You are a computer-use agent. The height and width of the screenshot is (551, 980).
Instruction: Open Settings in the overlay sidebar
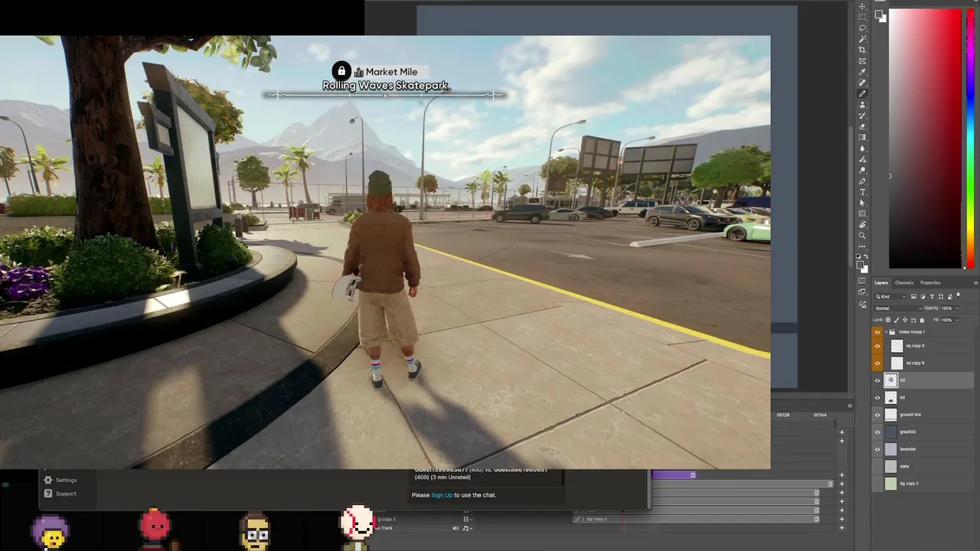point(60,480)
